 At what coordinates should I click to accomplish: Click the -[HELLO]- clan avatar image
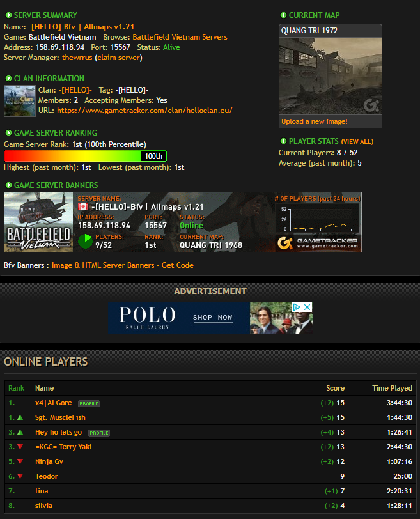point(20,101)
